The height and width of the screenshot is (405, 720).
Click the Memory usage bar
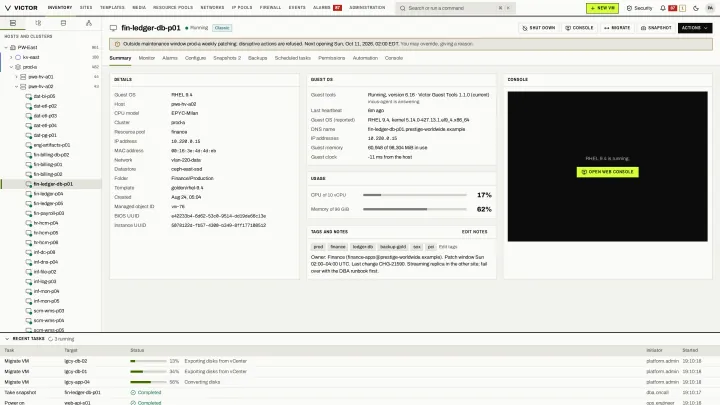point(415,209)
